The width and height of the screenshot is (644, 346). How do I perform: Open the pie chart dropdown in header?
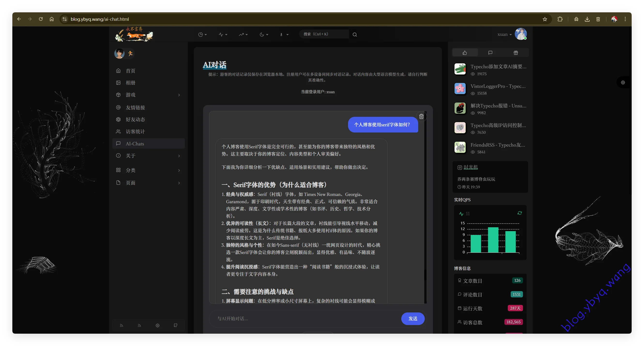(202, 35)
